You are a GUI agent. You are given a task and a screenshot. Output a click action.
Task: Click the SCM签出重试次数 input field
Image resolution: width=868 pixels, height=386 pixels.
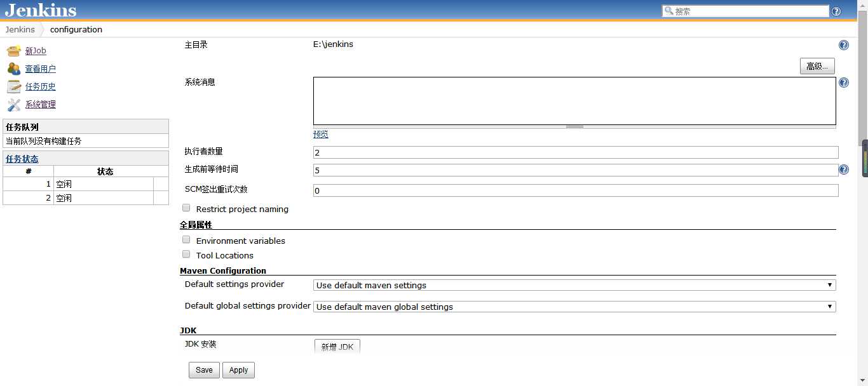pyautogui.click(x=576, y=190)
